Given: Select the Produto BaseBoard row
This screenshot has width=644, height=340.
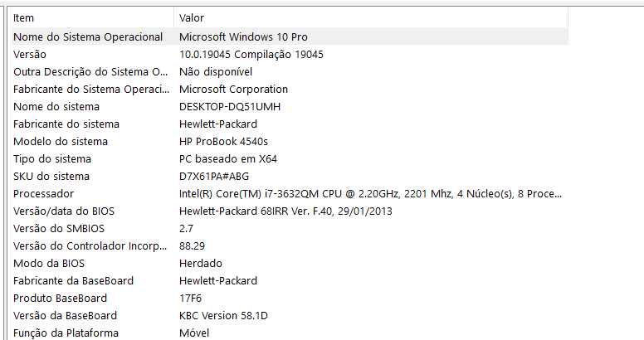Looking at the screenshot, I should pyautogui.click(x=61, y=298).
